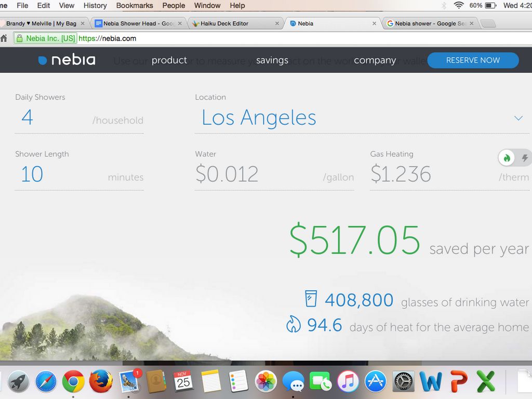Open the App Store dock icon
Image resolution: width=532 pixels, height=399 pixels.
(375, 382)
